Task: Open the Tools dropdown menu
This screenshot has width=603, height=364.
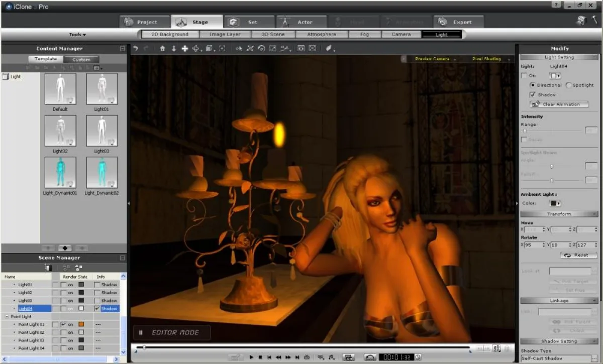Action: [x=77, y=35]
